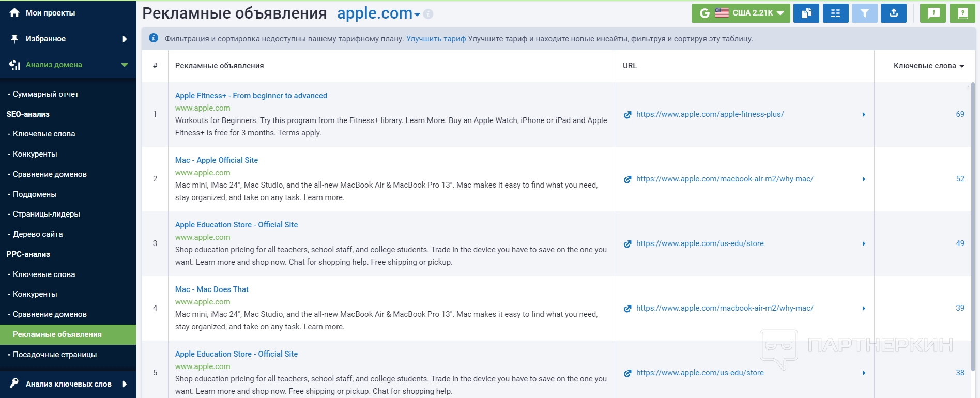The image size is (980, 398).
Task: Click external link icon for apple-fitness-plus URL
Action: [627, 115]
